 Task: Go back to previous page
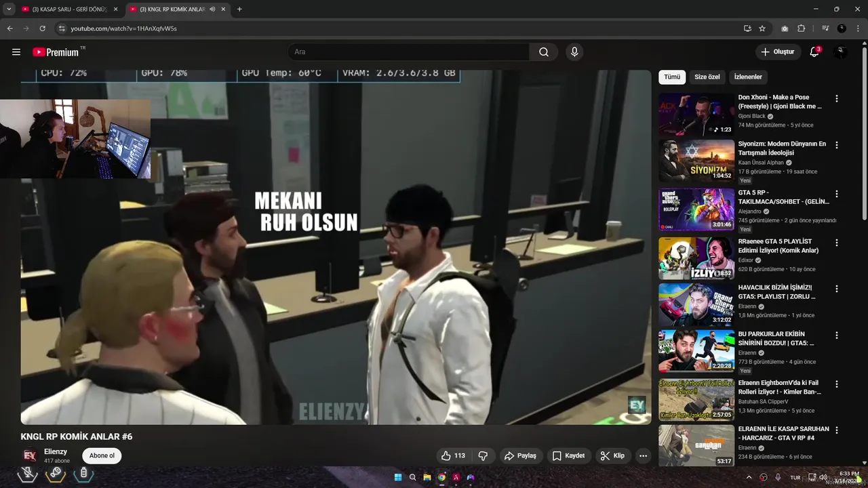click(x=9, y=28)
